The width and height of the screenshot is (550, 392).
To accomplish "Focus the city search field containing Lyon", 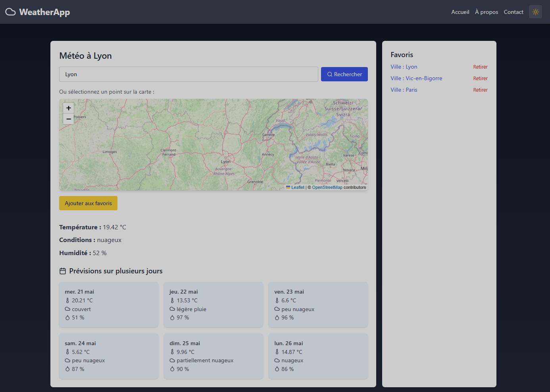I will tap(188, 74).
